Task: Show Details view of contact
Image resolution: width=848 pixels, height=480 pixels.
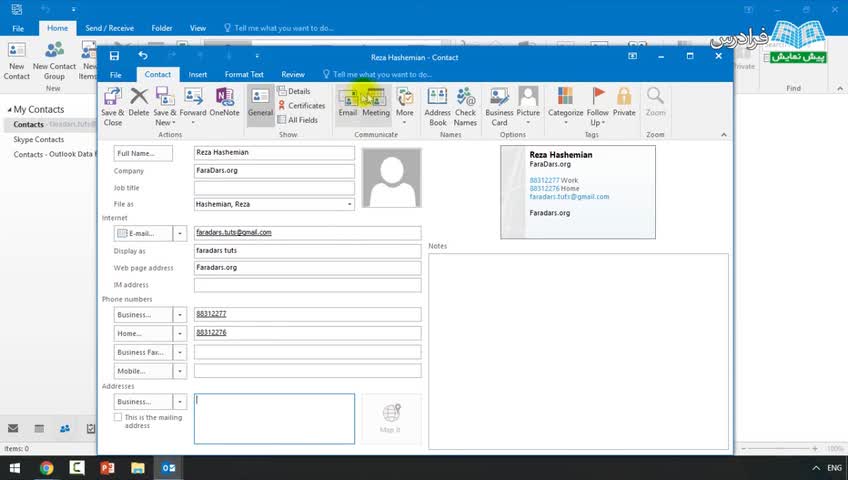Action: pos(294,91)
